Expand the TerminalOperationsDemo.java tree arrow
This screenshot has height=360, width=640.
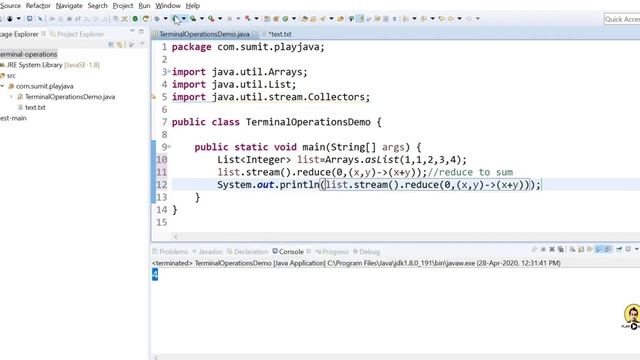(x=11, y=97)
